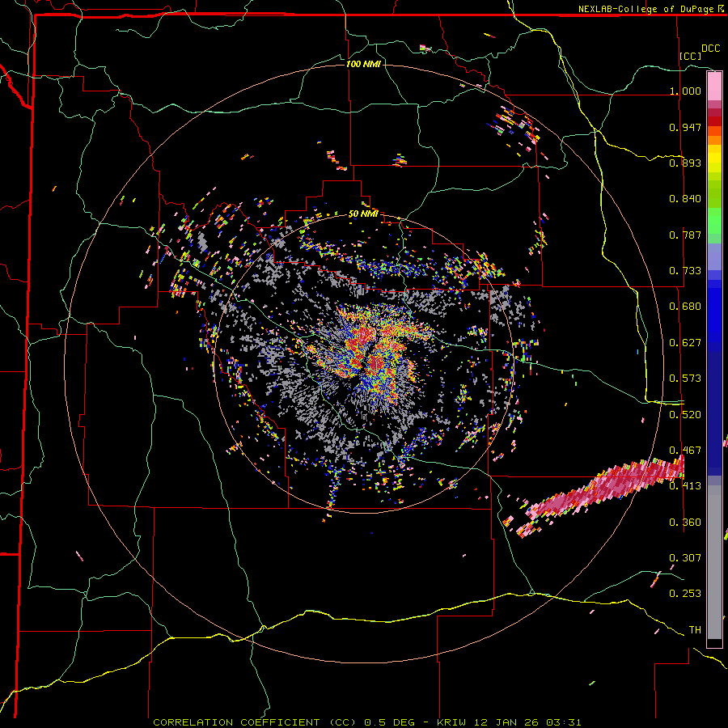Select the 0.307 scale value
728x728 pixels.
[x=685, y=557]
